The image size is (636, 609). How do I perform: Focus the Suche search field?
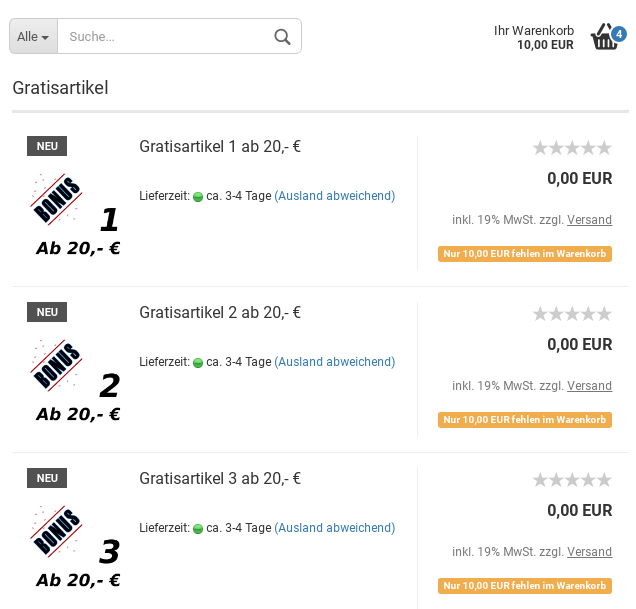point(166,36)
